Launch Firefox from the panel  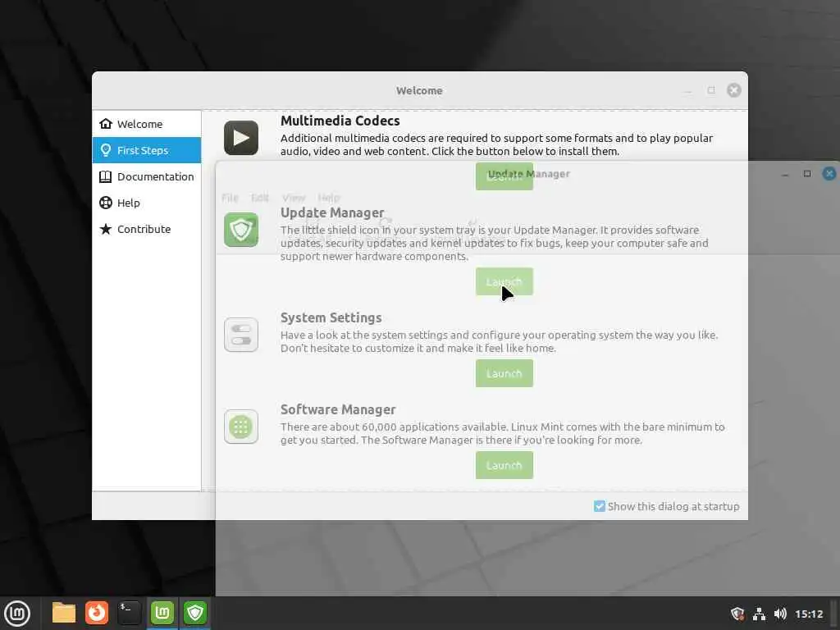[x=97, y=613]
